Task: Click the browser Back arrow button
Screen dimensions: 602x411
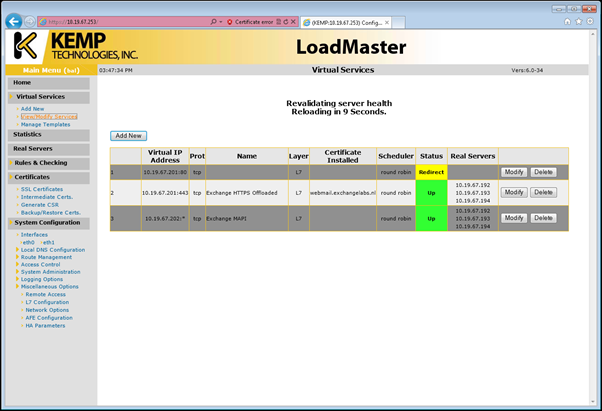Action: 12,20
